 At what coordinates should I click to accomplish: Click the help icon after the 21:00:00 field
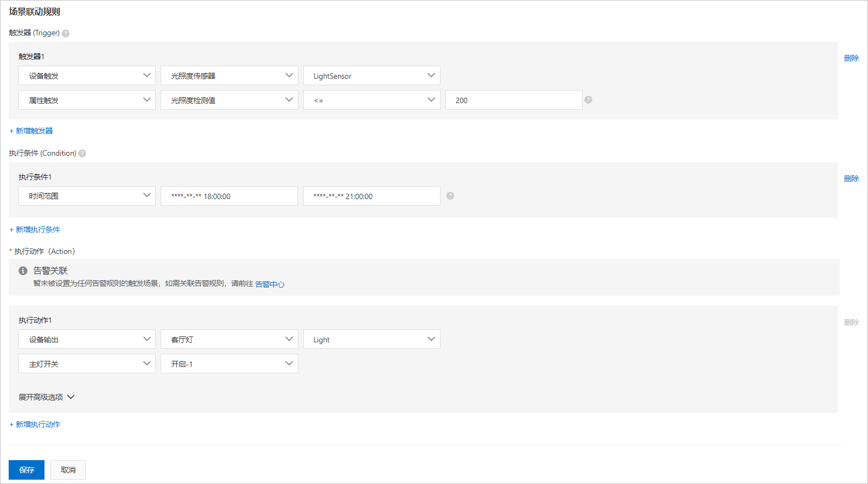(x=450, y=196)
